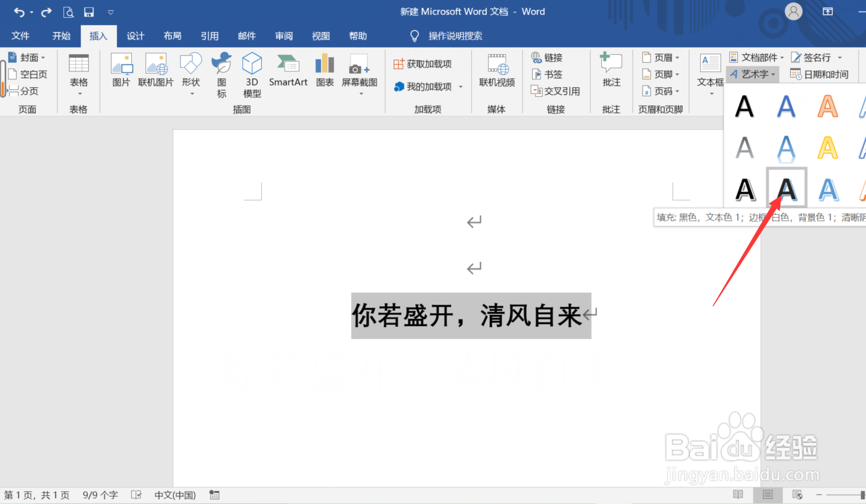Insert a 链接 hyperlink

pyautogui.click(x=547, y=57)
